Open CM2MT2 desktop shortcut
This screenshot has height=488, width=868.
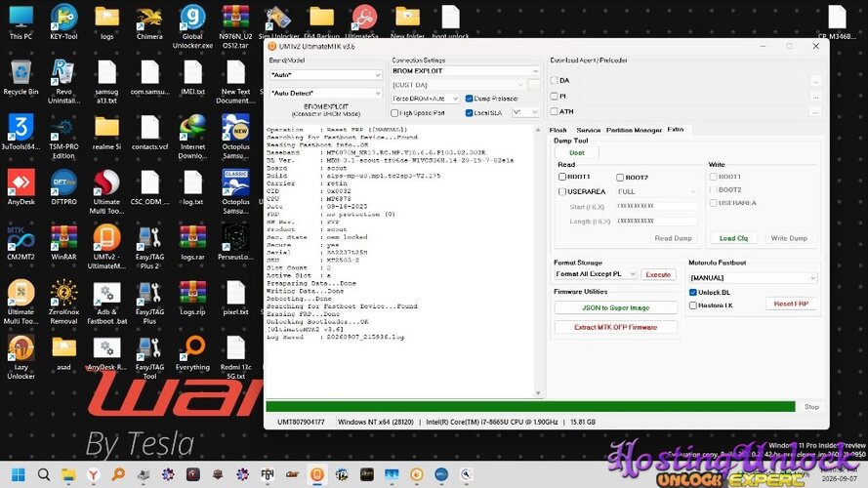coord(21,242)
